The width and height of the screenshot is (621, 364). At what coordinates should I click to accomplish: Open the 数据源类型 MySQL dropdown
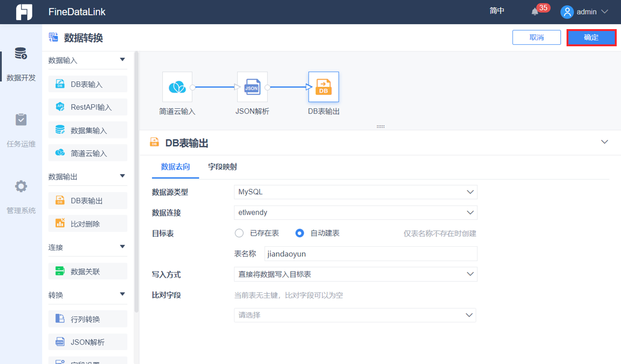click(355, 192)
